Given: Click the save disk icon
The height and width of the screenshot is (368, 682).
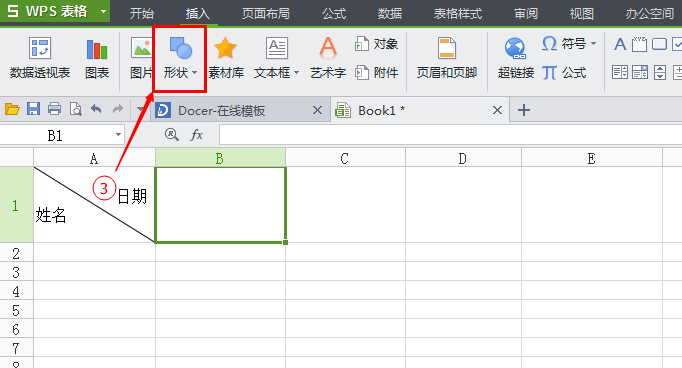Looking at the screenshot, I should (x=33, y=109).
